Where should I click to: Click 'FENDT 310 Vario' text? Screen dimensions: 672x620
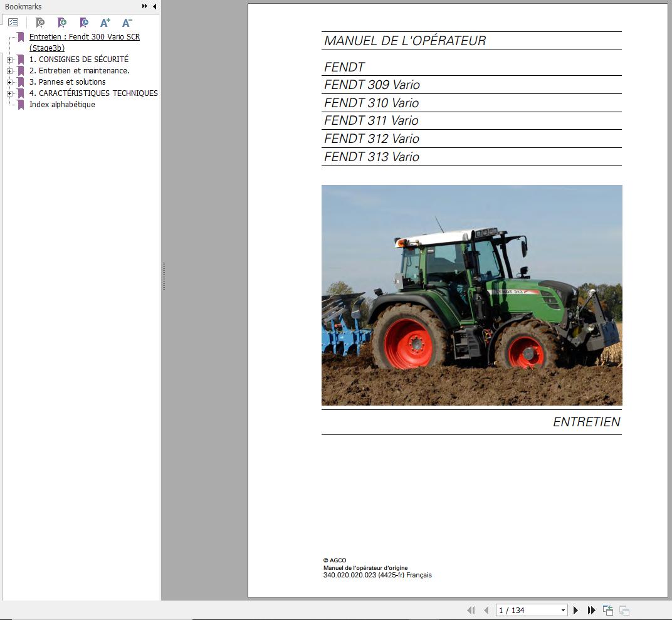click(372, 103)
